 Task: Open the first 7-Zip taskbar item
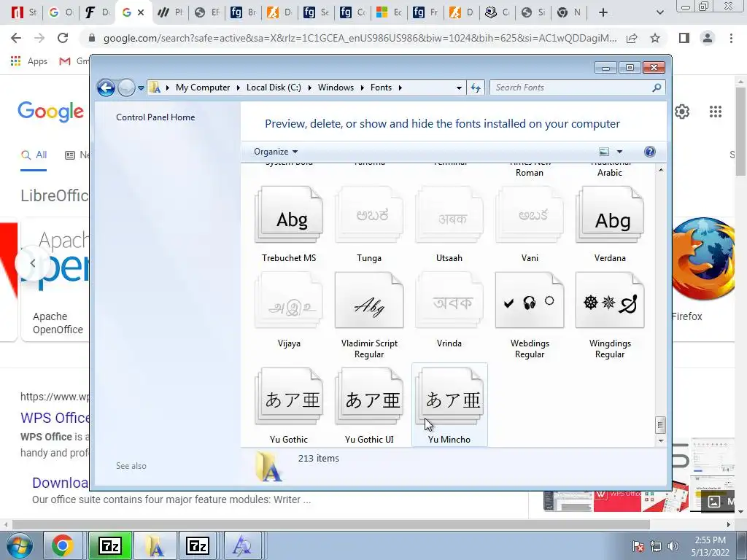coord(111,545)
